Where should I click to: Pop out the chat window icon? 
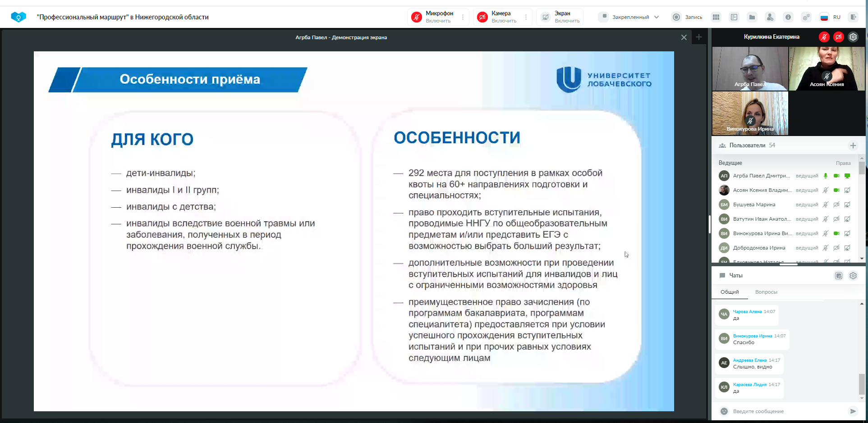[x=839, y=276]
